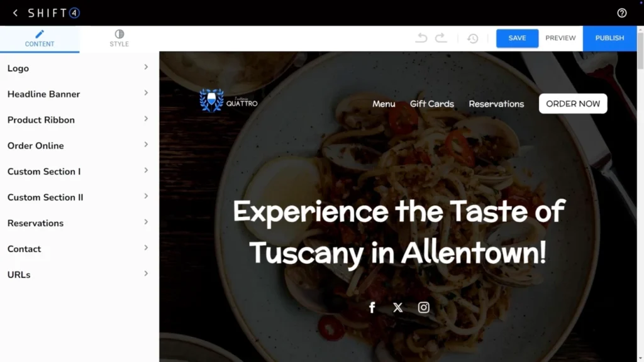Click the Publish button
This screenshot has width=644, height=362.
tap(609, 38)
